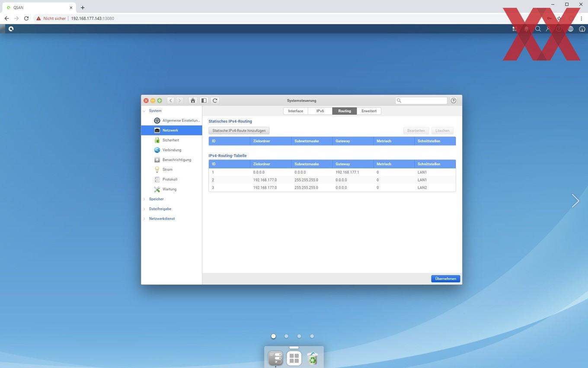588x368 pixels.
Task: Go to Systemsteuerung home view
Action: click(x=193, y=100)
